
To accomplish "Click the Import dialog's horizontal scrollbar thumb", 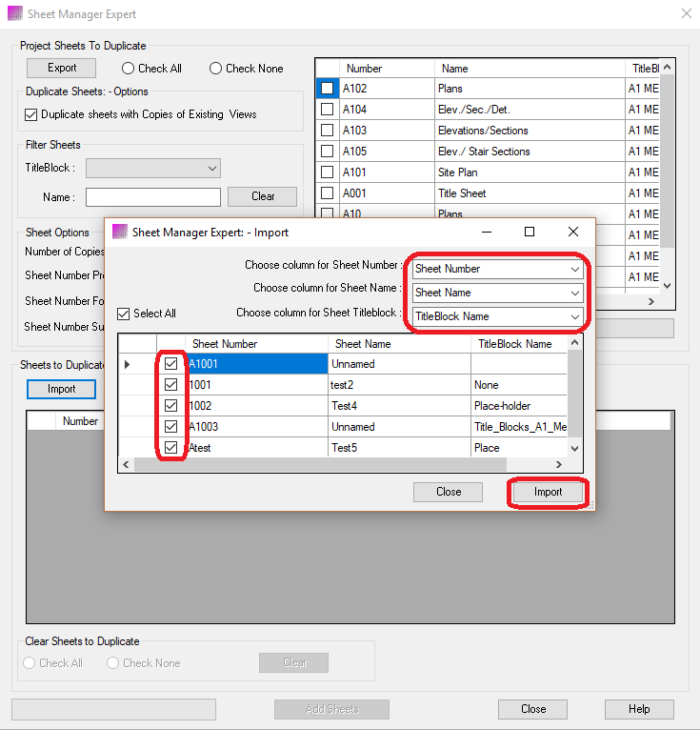I will [320, 465].
